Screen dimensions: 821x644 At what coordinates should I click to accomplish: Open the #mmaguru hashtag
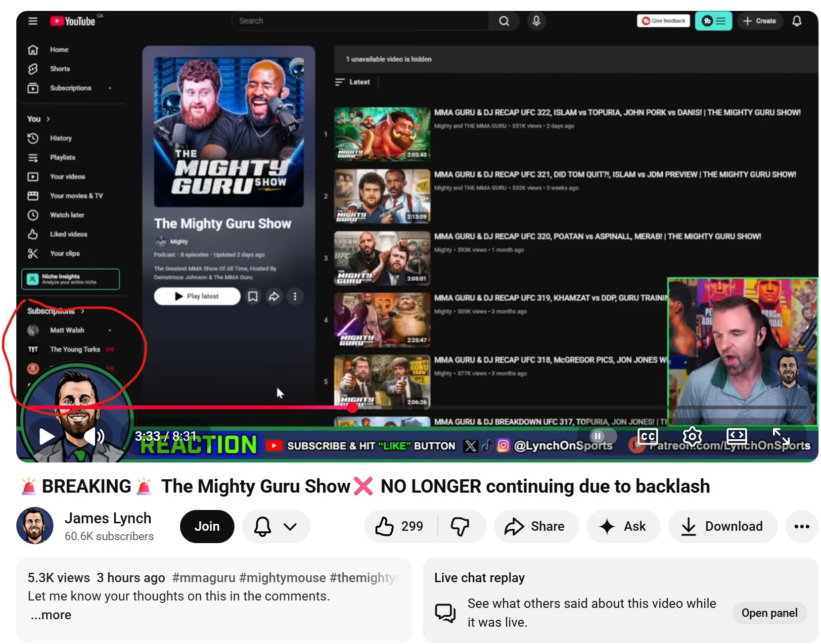click(204, 578)
